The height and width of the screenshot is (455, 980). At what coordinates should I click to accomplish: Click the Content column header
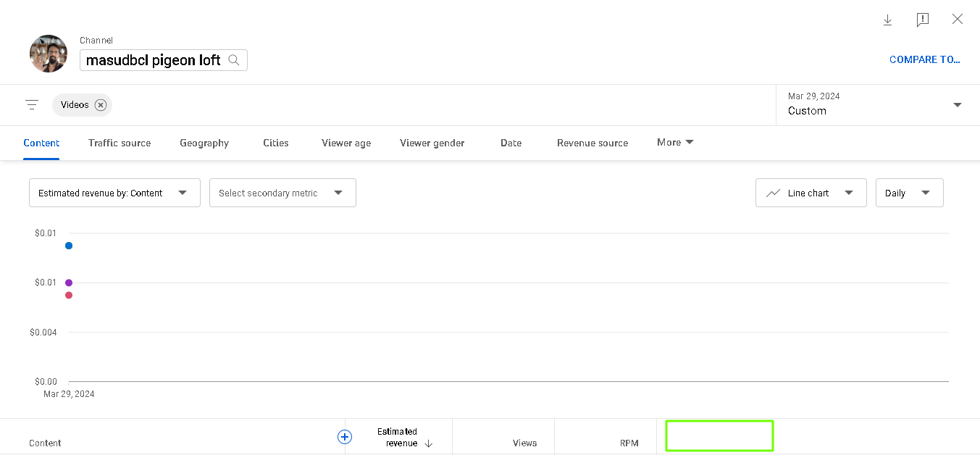pos(45,443)
